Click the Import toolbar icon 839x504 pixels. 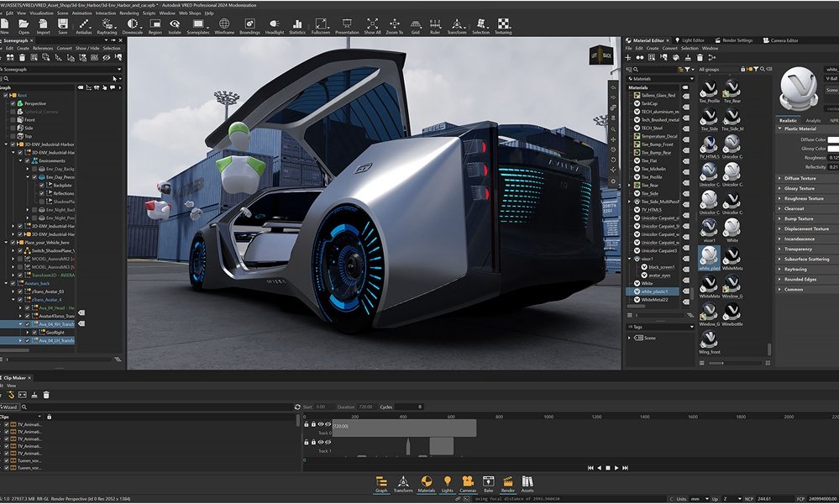pos(44,24)
